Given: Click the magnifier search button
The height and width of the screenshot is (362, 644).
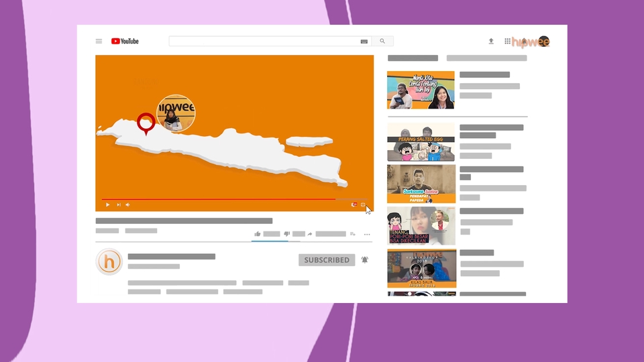Looking at the screenshot, I should (x=382, y=41).
